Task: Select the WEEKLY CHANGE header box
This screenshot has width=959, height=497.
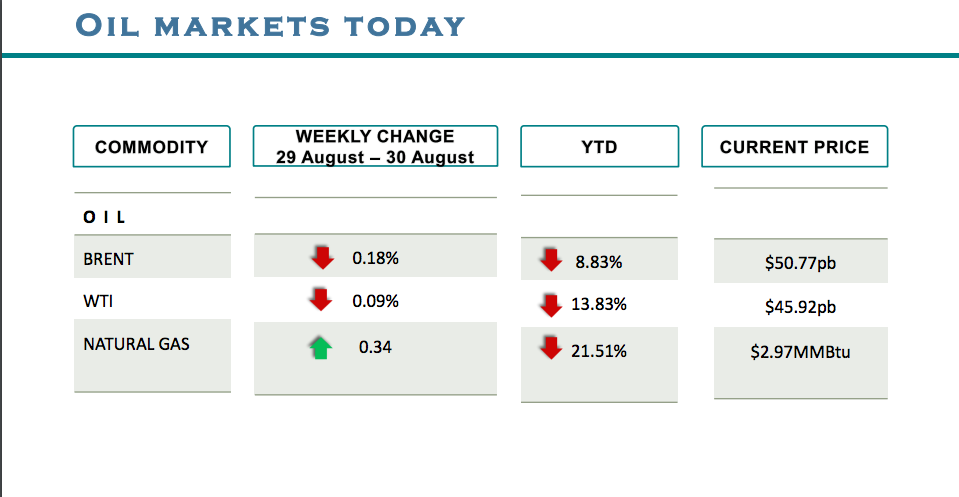Action: pyautogui.click(x=375, y=147)
